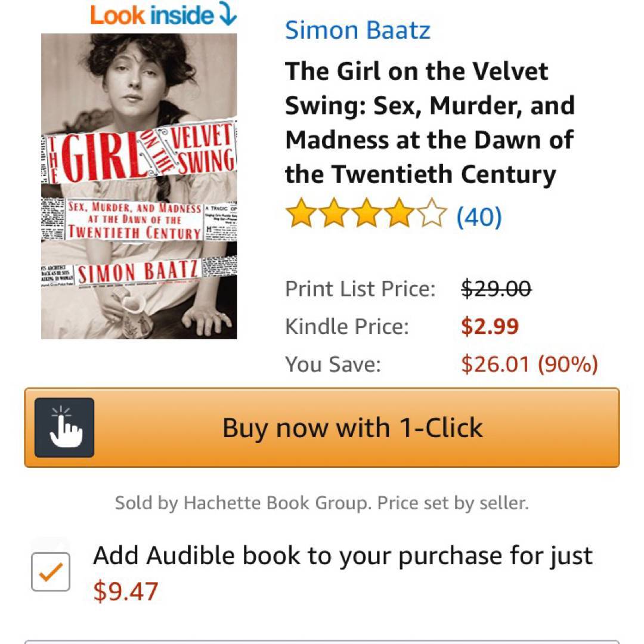Open the Look inside preview text
644x644 pixels.
(x=151, y=16)
